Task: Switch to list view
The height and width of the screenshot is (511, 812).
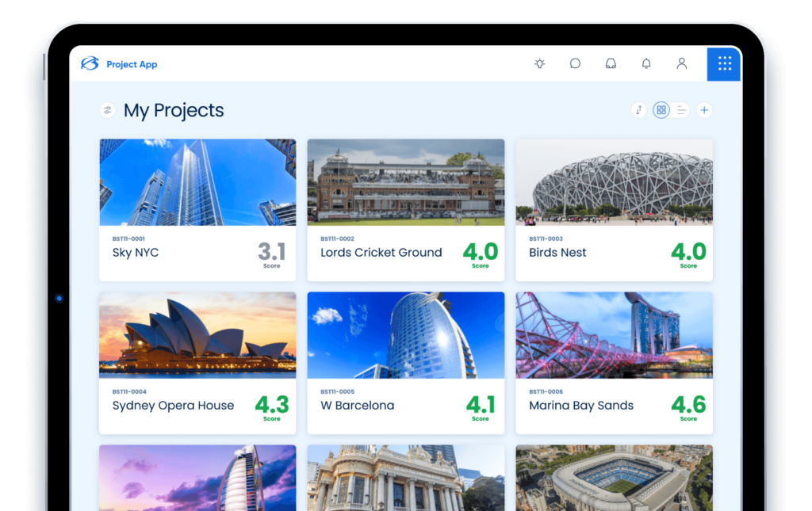Action: click(x=681, y=110)
